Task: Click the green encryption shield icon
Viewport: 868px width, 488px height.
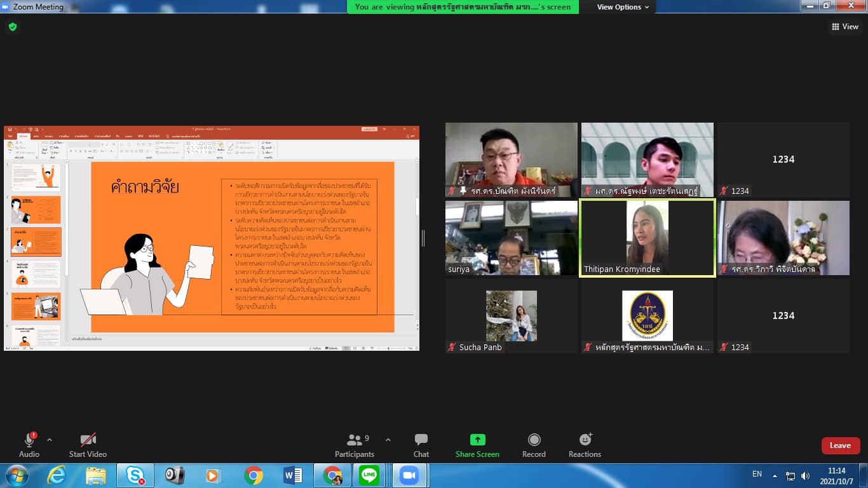Action: 13,27
